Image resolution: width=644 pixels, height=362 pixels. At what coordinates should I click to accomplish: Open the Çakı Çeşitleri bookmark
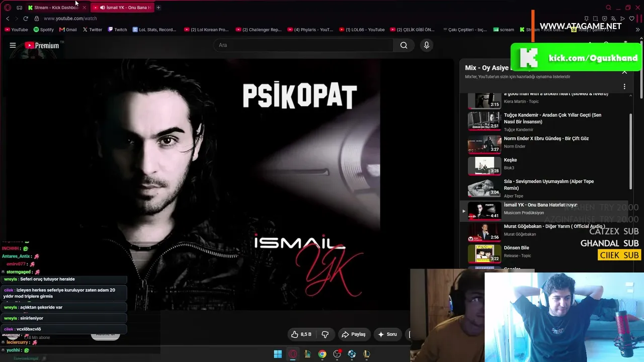click(x=465, y=30)
